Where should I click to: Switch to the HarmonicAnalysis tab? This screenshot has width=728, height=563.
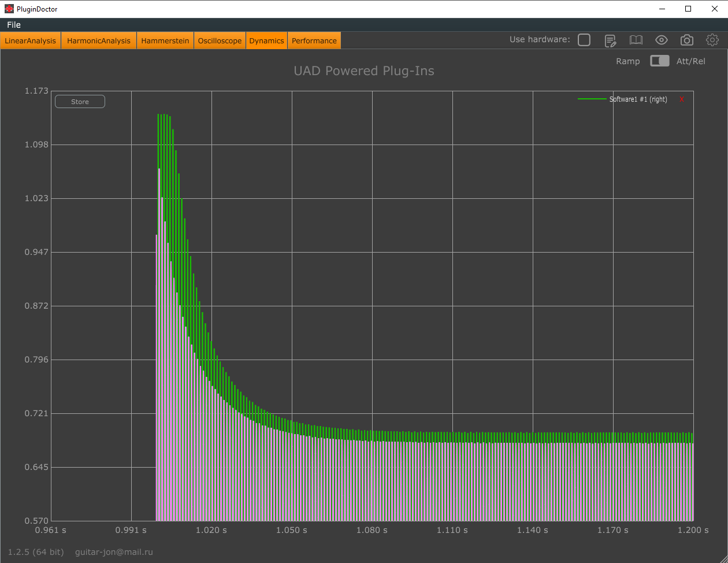pos(99,40)
